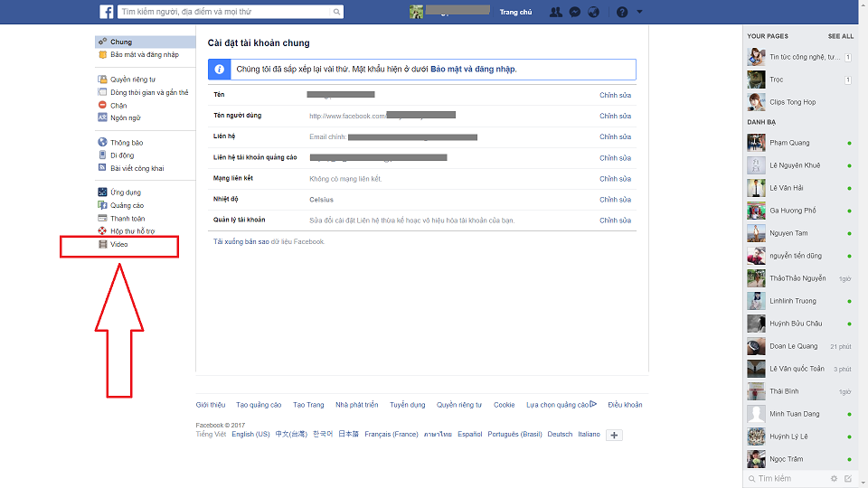The width and height of the screenshot is (868, 488).
Task: Click Chỉnh sửa for Quản lý tài khoản row
Action: coord(615,221)
